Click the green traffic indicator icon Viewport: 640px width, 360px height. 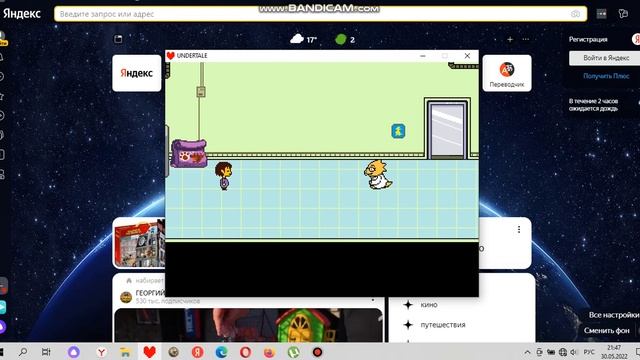[x=340, y=39]
